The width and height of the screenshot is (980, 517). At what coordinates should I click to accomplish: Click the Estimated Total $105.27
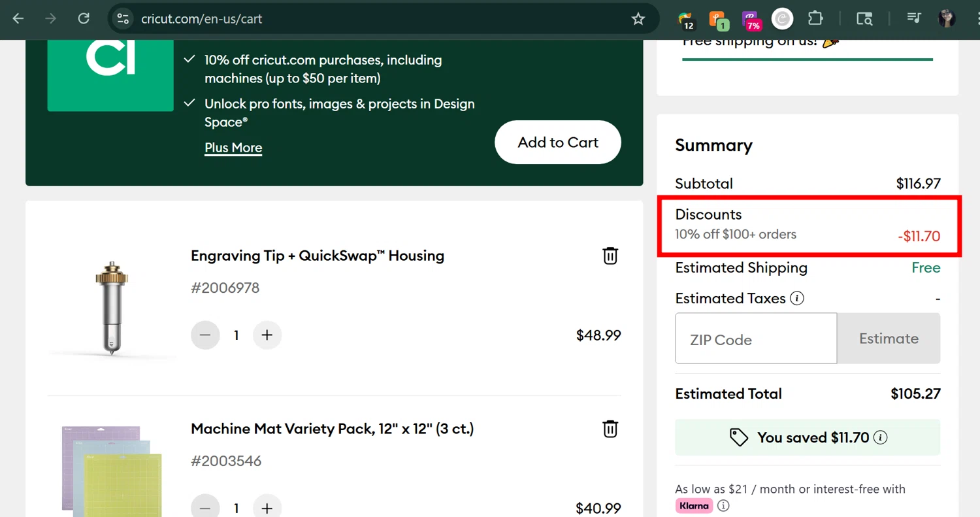[916, 393]
